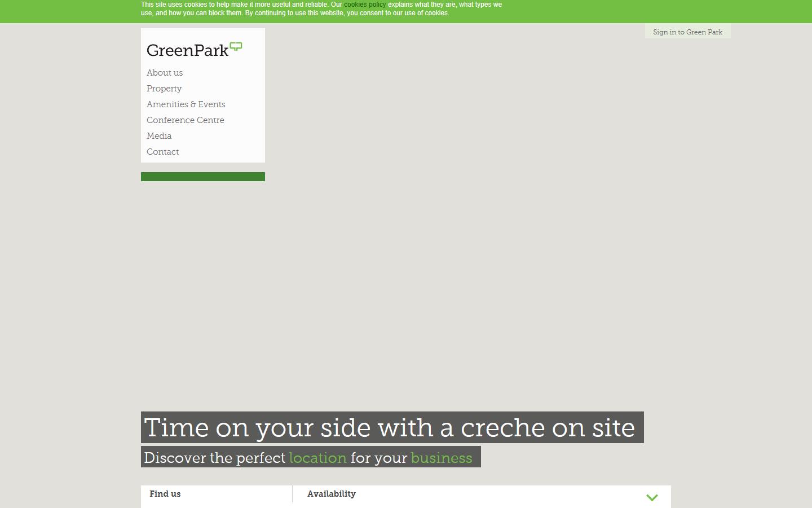Open the Conference Centre page
The image size is (812, 508).
185,120
